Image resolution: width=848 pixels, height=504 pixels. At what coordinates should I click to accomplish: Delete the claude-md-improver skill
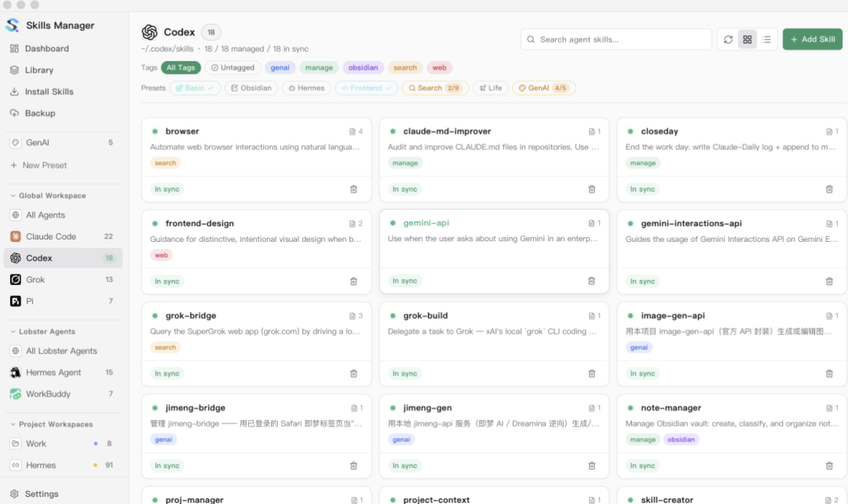pyautogui.click(x=592, y=189)
